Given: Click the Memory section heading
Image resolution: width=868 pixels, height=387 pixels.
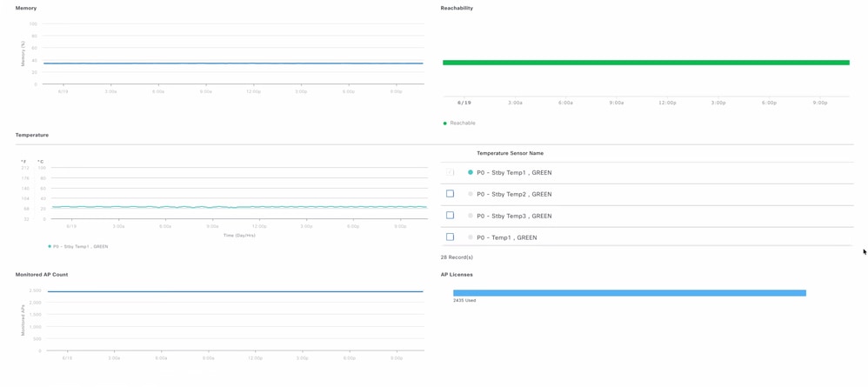Looking at the screenshot, I should pos(25,9).
